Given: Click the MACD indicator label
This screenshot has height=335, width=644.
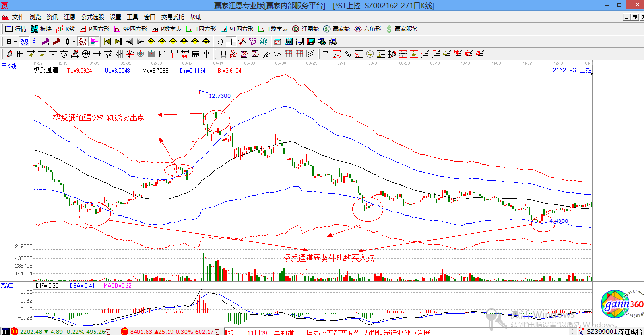Looking at the screenshot, I should pyautogui.click(x=8, y=286).
